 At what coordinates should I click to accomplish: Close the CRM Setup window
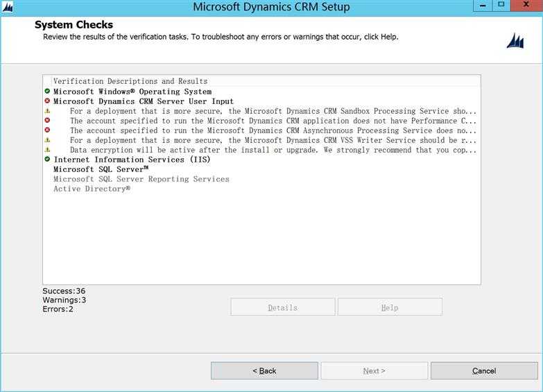pyautogui.click(x=526, y=6)
